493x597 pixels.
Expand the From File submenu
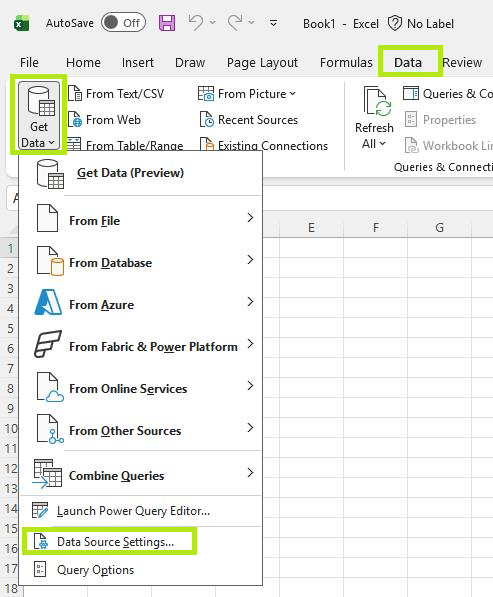141,219
